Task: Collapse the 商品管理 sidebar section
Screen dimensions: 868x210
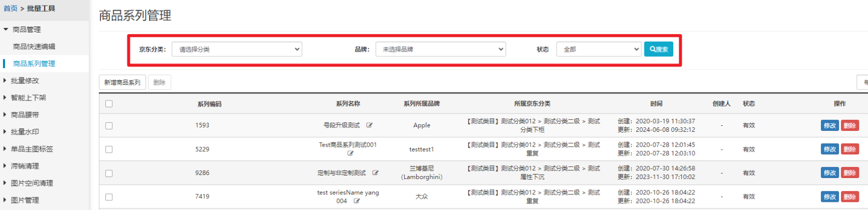Action: coord(26,29)
